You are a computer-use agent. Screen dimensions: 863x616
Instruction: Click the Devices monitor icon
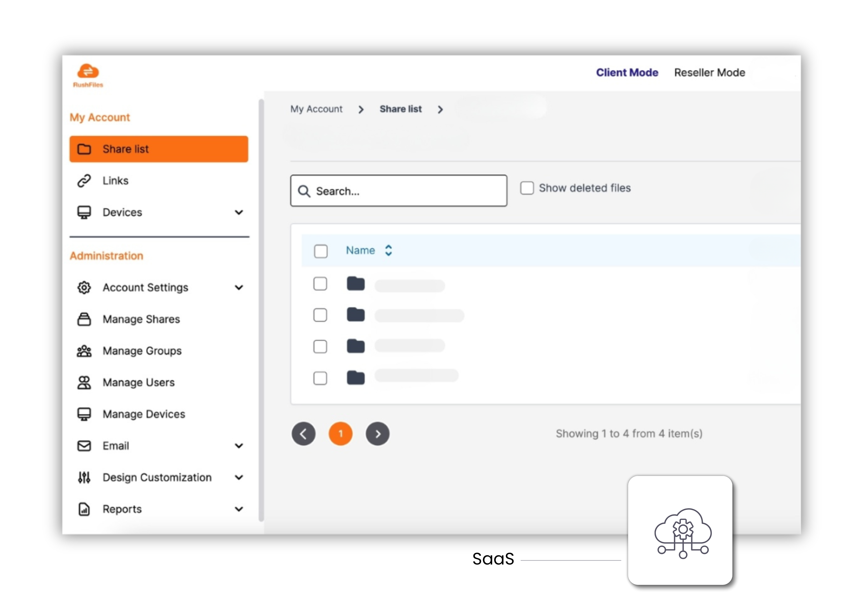coord(84,212)
